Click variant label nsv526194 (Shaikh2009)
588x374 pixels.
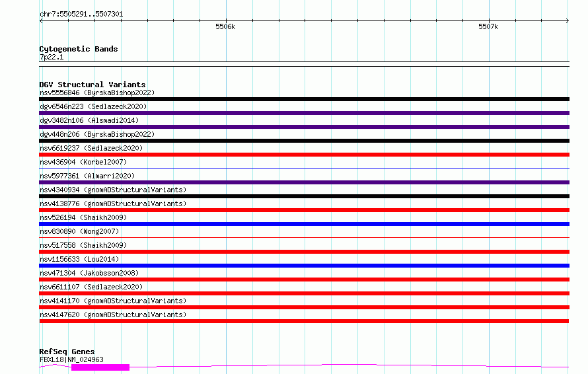tap(83, 217)
